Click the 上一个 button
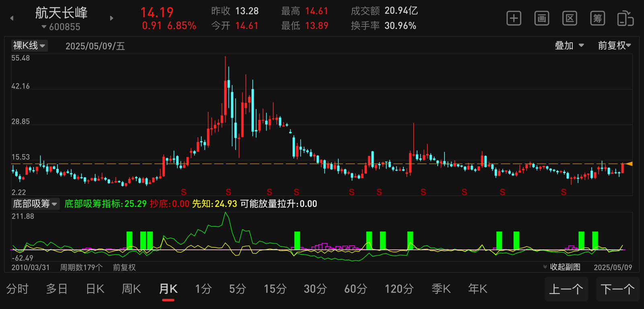This screenshot has width=644, height=309. (x=566, y=289)
